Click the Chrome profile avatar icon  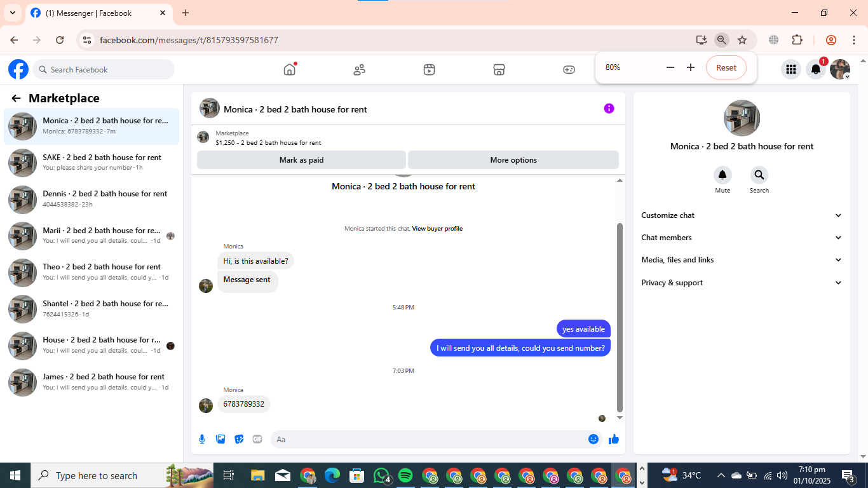[x=831, y=40]
